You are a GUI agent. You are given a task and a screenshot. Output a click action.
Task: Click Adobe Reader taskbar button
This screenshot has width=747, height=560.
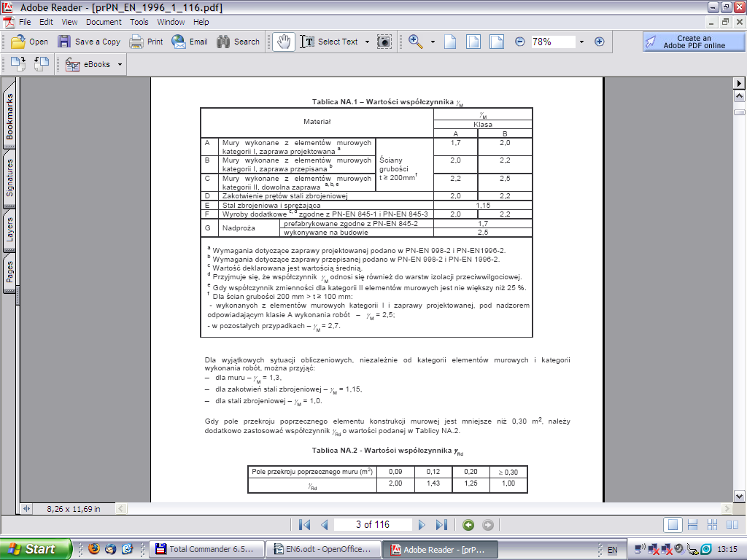(439, 550)
